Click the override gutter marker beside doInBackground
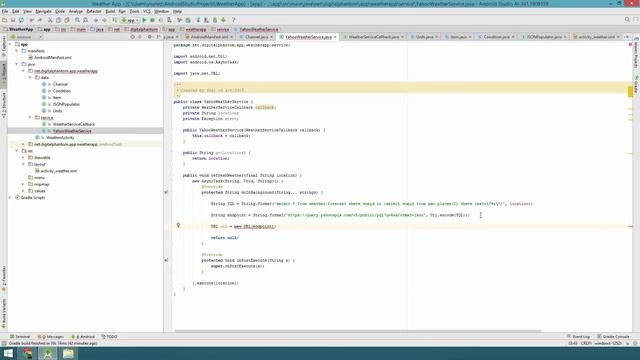The image size is (640, 360). (166, 192)
